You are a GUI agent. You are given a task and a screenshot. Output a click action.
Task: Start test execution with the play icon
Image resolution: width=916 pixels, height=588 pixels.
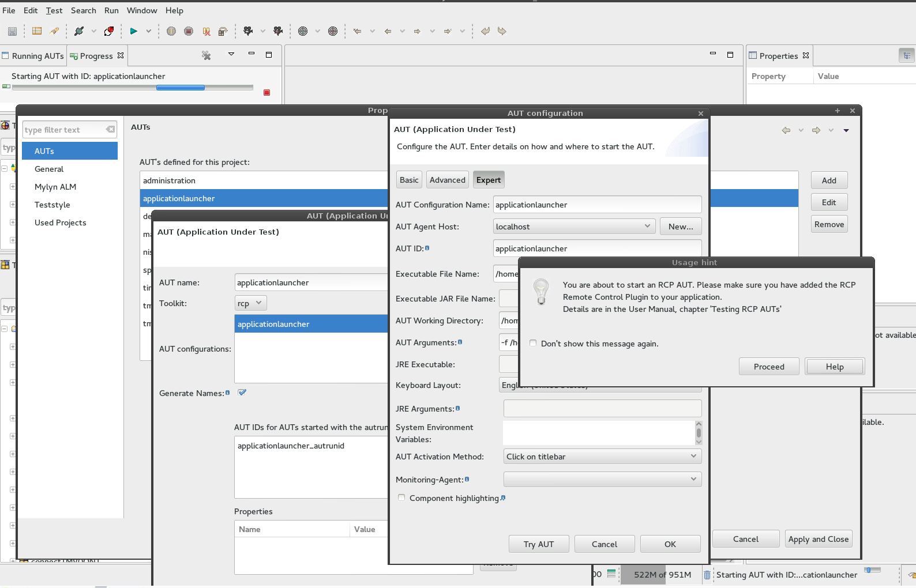click(134, 31)
